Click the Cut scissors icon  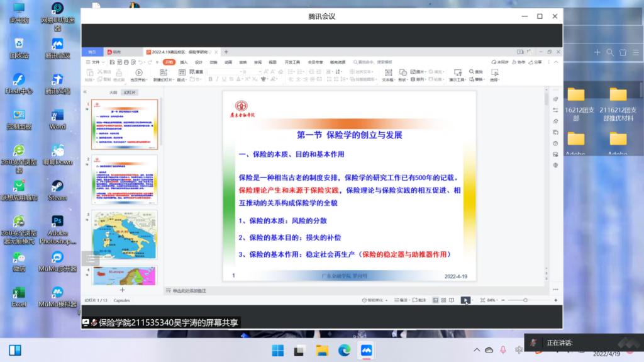(100, 72)
